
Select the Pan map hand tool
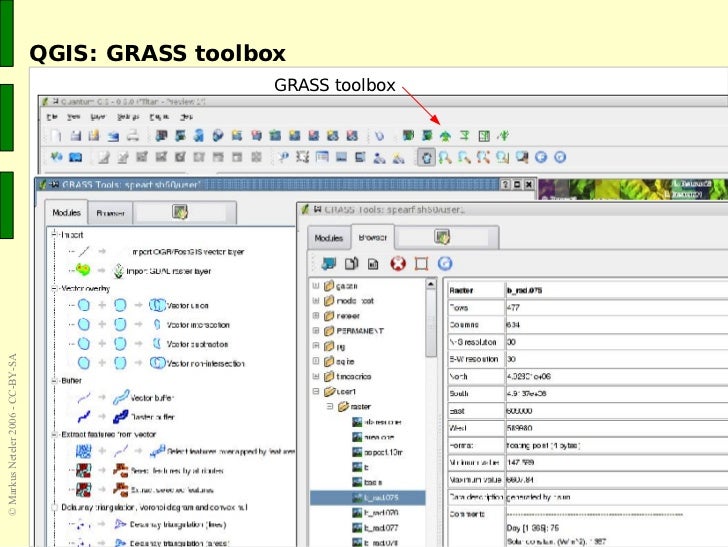[x=426, y=157]
